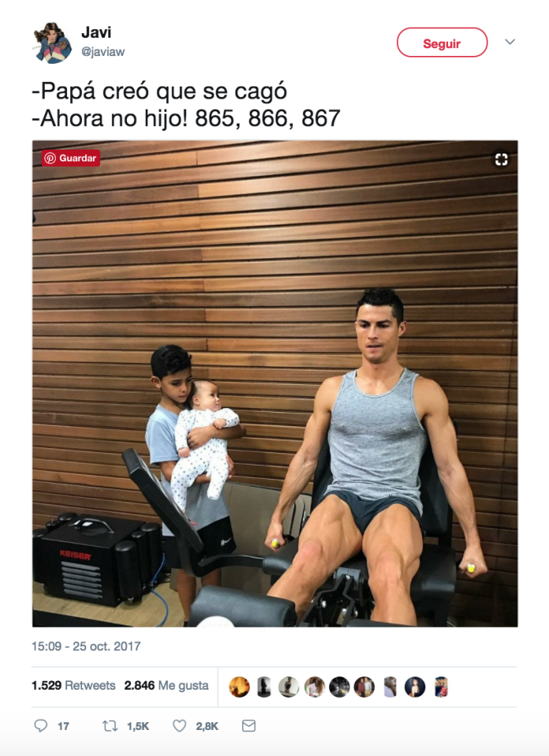Open the last liker avatar in the row
This screenshot has width=549, height=756.
(441, 687)
